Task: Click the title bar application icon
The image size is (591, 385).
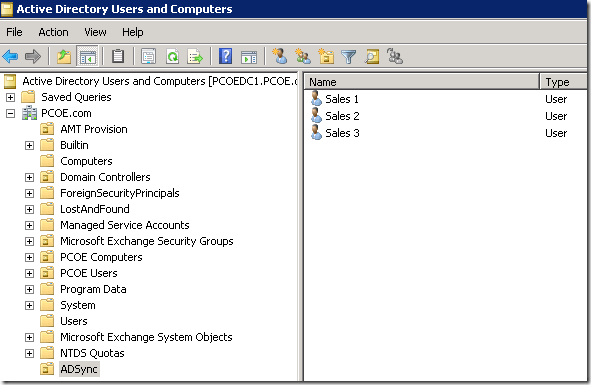Action: pos(7,9)
